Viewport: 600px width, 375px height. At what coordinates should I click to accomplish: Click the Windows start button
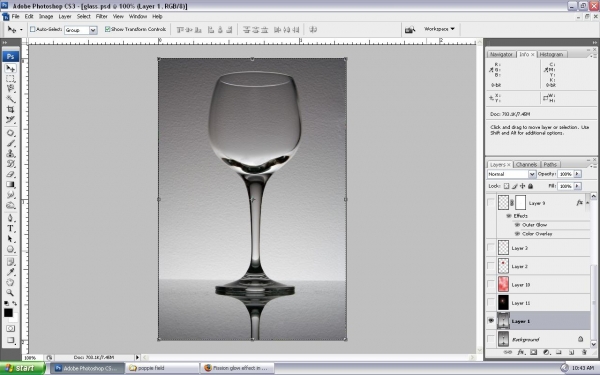23,368
